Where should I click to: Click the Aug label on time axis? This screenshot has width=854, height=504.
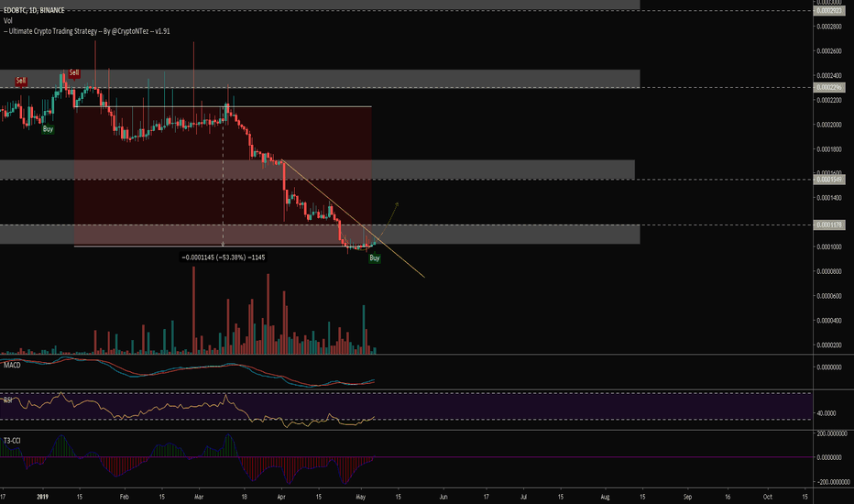click(x=605, y=497)
